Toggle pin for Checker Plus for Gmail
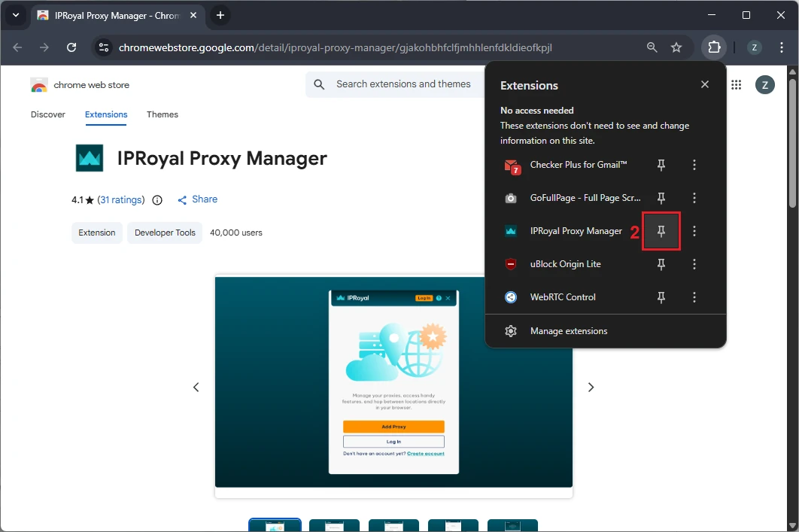Image resolution: width=799 pixels, height=532 pixels. [661, 165]
